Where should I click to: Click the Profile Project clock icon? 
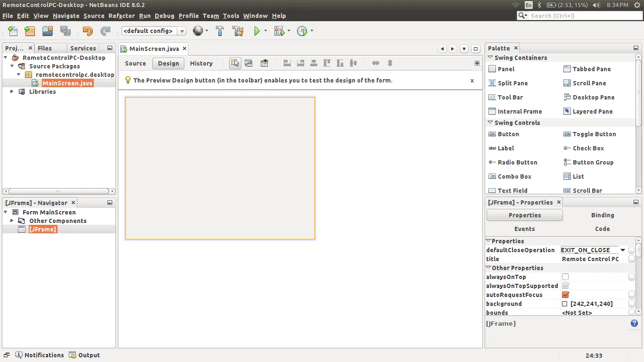[302, 31]
